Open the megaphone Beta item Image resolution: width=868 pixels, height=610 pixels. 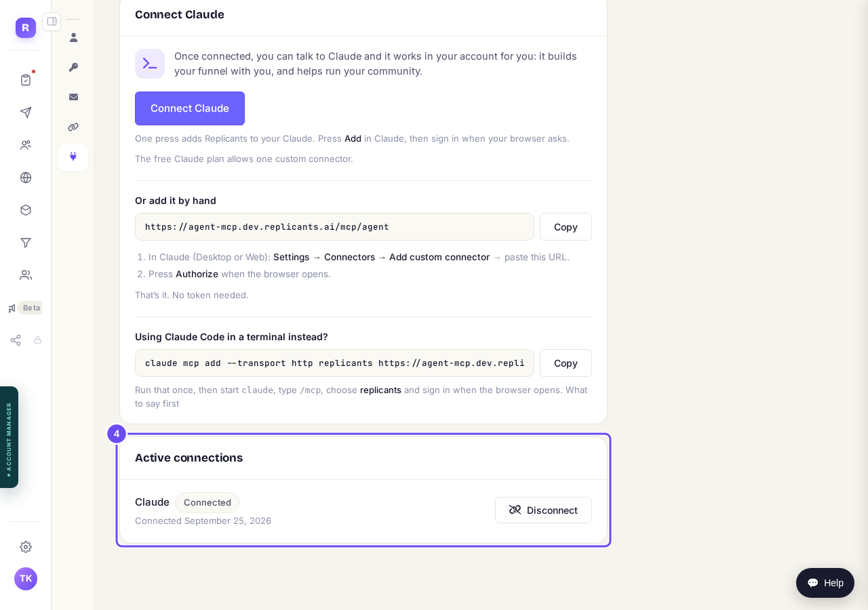click(x=25, y=308)
